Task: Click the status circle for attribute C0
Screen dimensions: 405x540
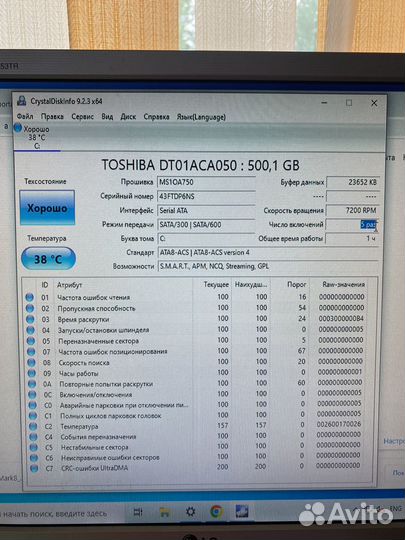Action: pos(33,405)
